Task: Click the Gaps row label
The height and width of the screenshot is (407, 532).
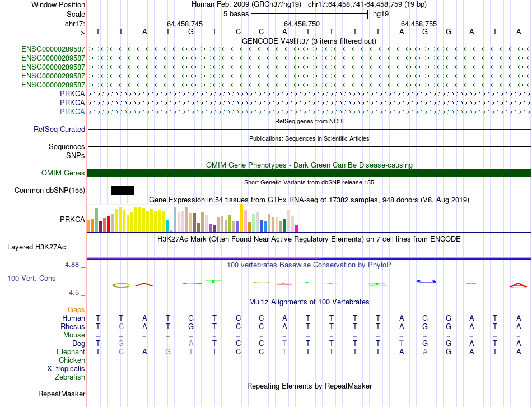Action: [x=76, y=309]
